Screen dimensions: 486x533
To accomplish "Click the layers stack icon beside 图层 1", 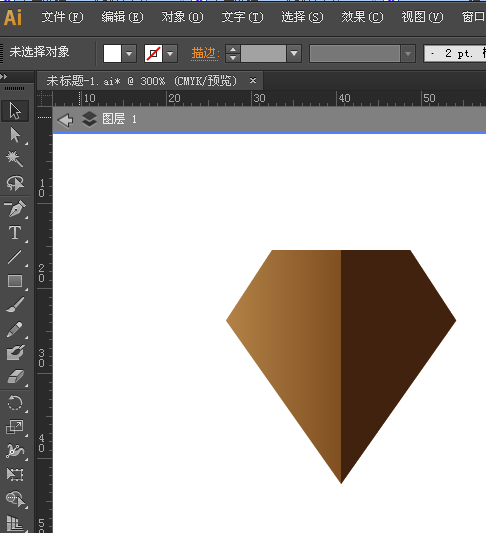I will [x=89, y=119].
